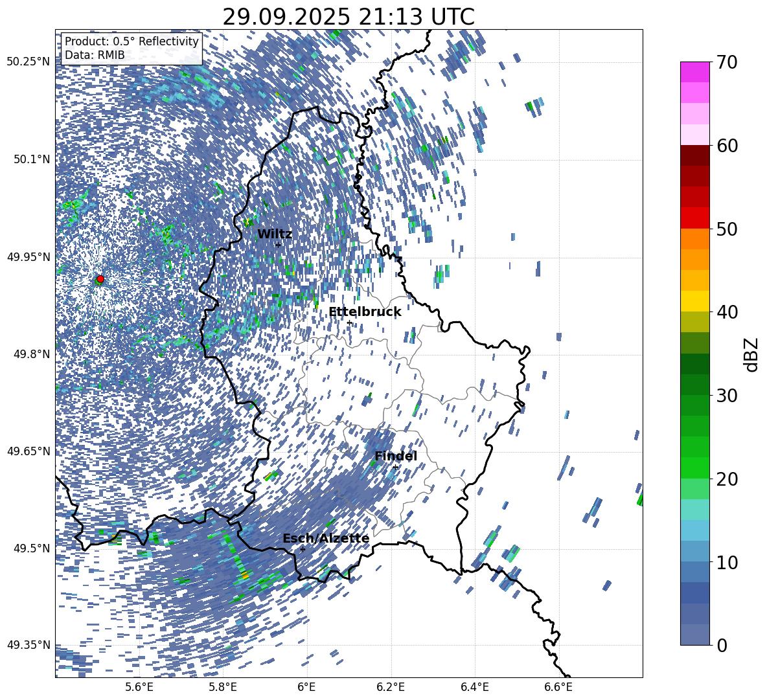Click the colorbar tick value 60

pyautogui.click(x=727, y=146)
